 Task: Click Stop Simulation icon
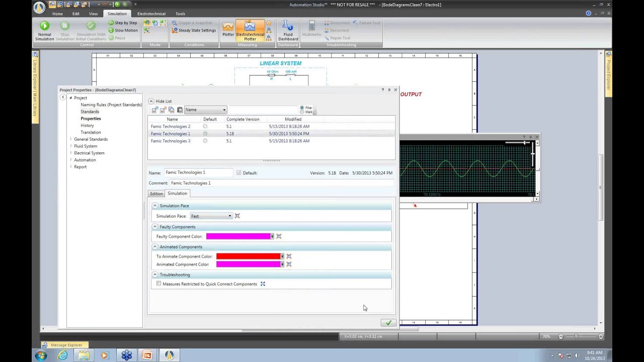coord(65,30)
